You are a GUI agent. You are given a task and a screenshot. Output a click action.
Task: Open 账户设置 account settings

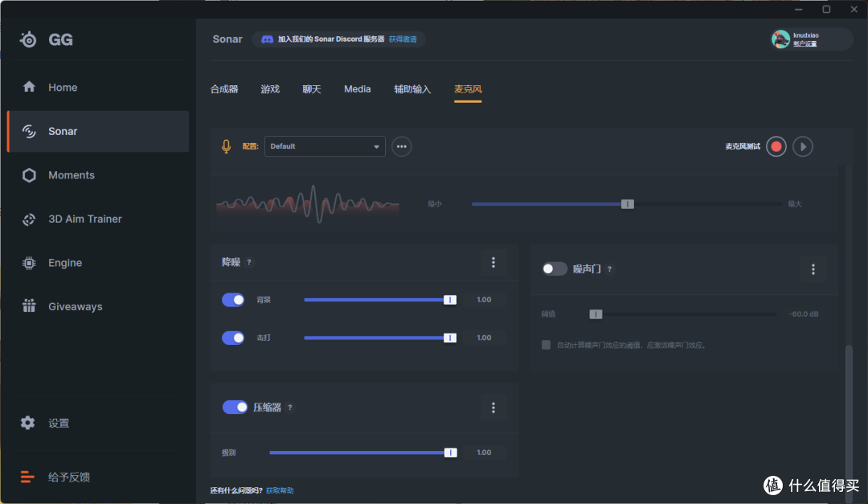coord(805,43)
